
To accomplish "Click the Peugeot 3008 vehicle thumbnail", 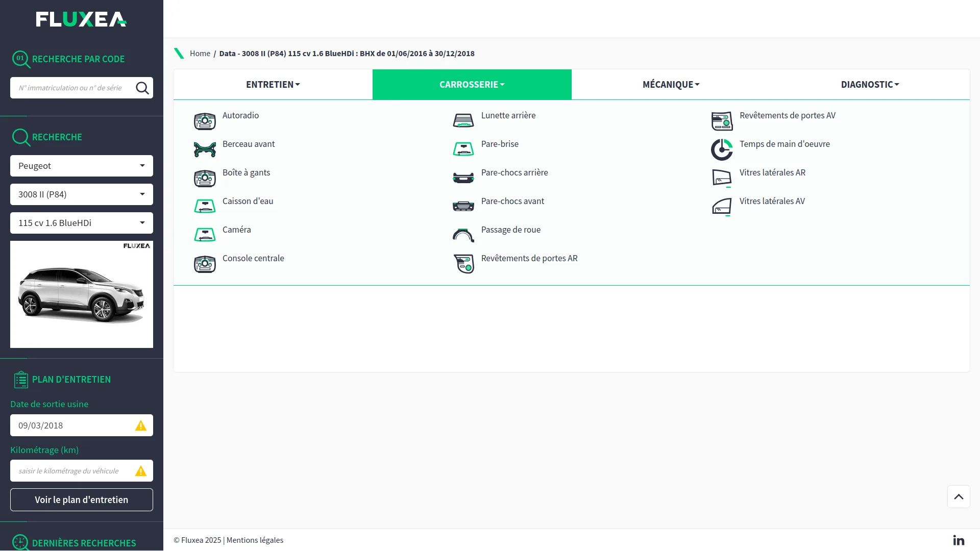I will tap(82, 294).
